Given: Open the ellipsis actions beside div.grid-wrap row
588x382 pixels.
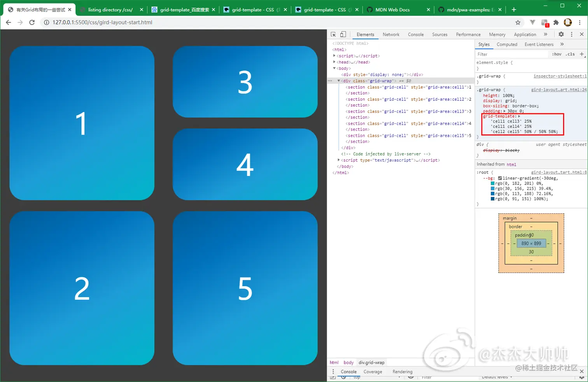Looking at the screenshot, I should coord(330,81).
